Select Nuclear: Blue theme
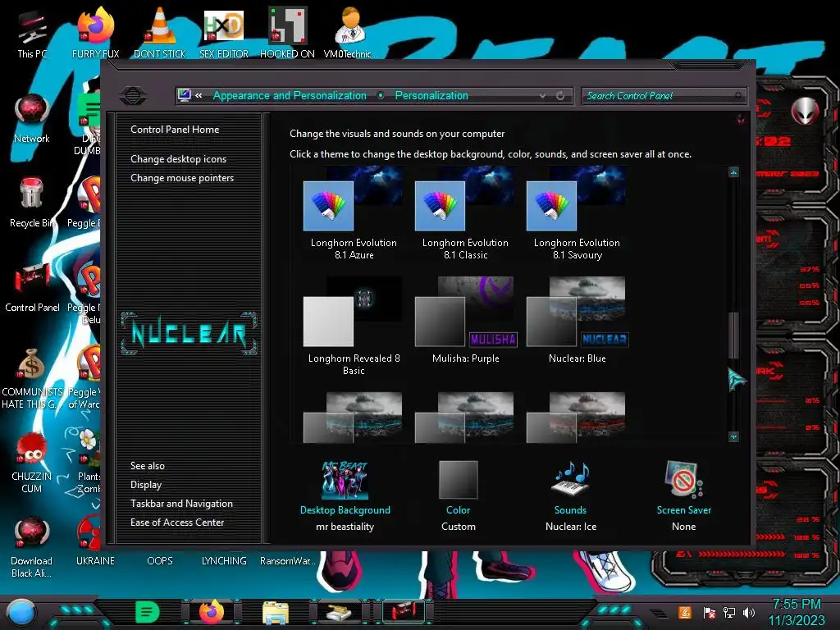840x630 pixels. 577,321
